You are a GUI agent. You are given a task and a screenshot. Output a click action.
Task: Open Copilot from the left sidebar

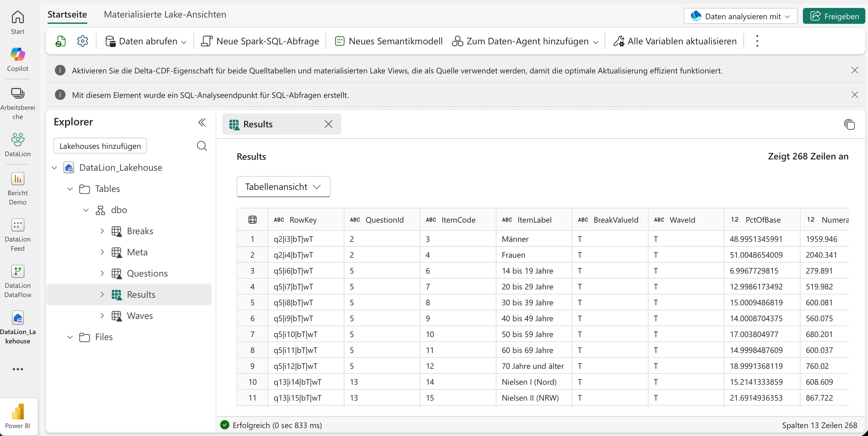18,59
